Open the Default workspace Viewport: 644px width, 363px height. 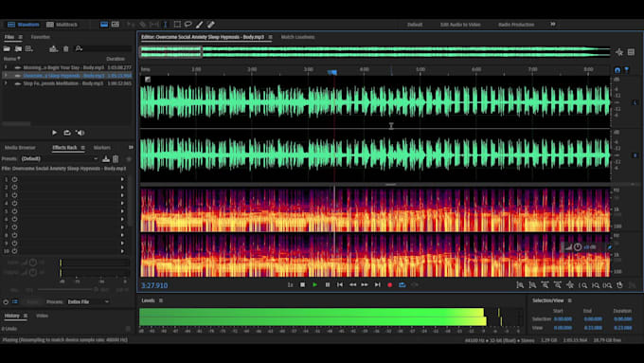coord(415,25)
